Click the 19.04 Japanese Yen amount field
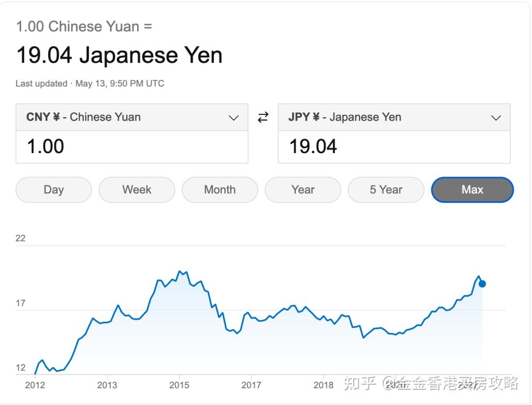Screen dimensions: 532x405 [x=394, y=147]
